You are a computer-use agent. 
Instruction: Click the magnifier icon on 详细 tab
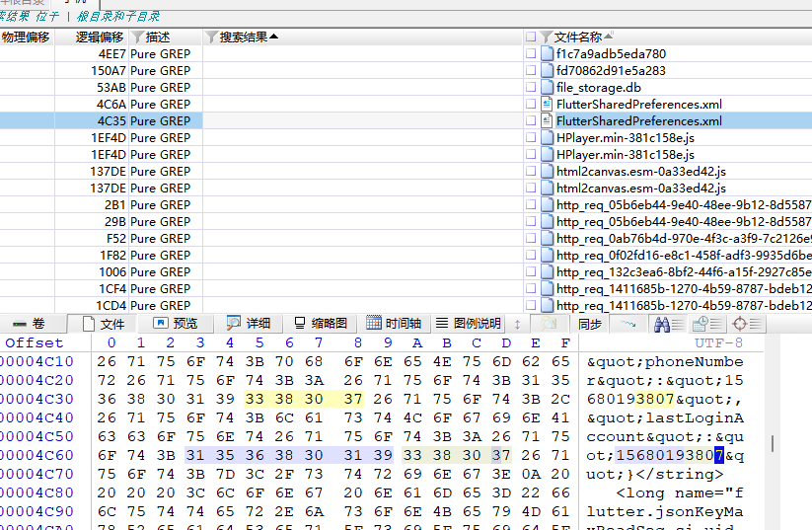point(234,324)
